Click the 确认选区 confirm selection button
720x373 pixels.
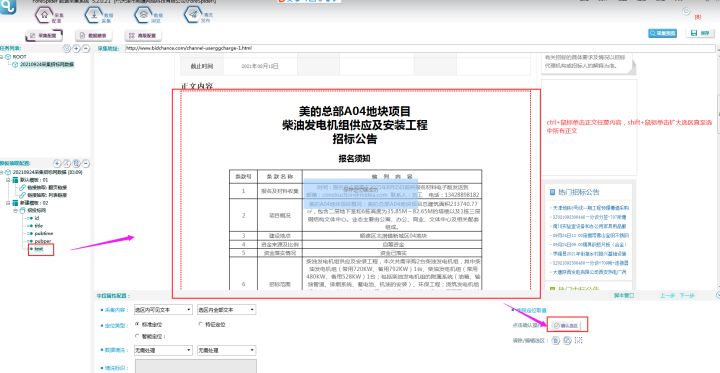(x=567, y=325)
